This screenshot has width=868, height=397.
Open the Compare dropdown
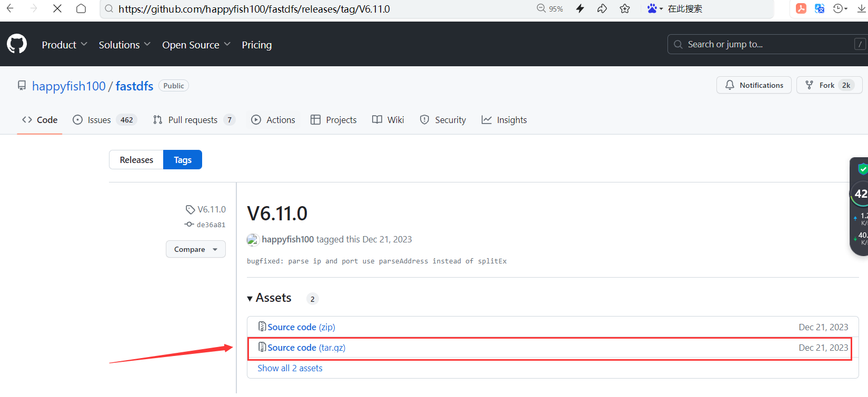(196, 249)
